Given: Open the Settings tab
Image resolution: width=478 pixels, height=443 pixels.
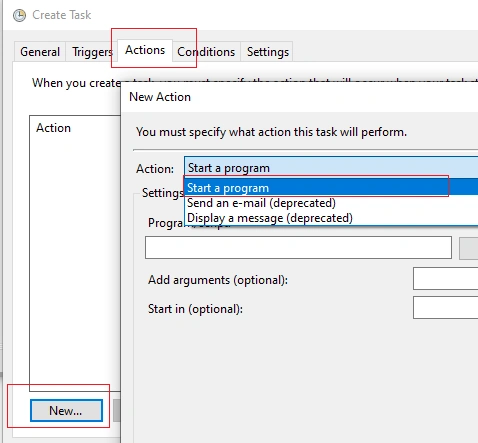Looking at the screenshot, I should tap(268, 52).
